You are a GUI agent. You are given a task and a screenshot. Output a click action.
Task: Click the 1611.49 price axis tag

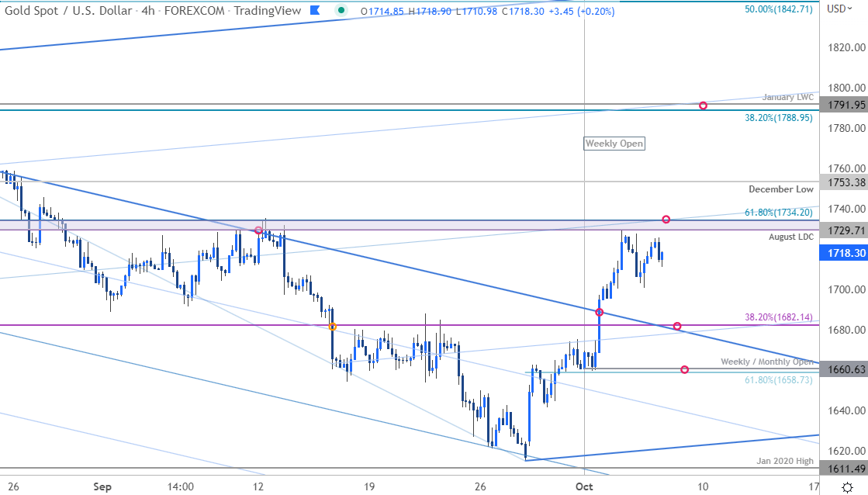(x=844, y=469)
